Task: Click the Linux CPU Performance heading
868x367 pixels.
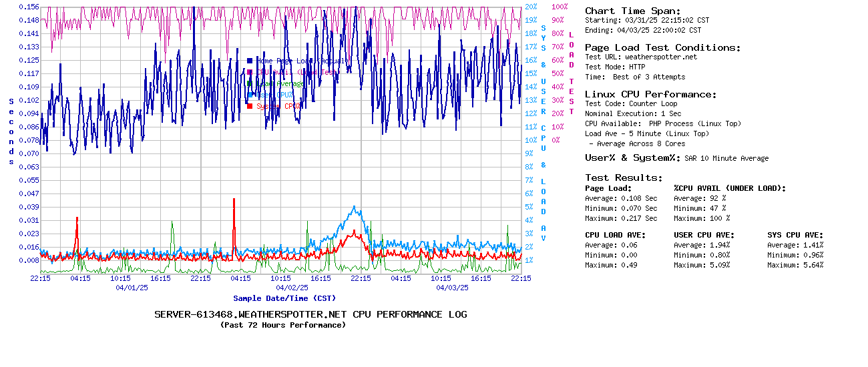Action: click(650, 94)
